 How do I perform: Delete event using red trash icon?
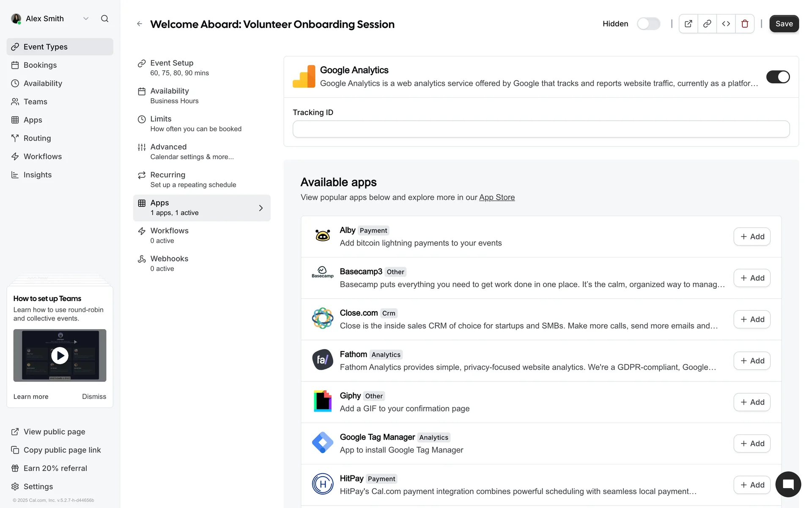pos(745,24)
